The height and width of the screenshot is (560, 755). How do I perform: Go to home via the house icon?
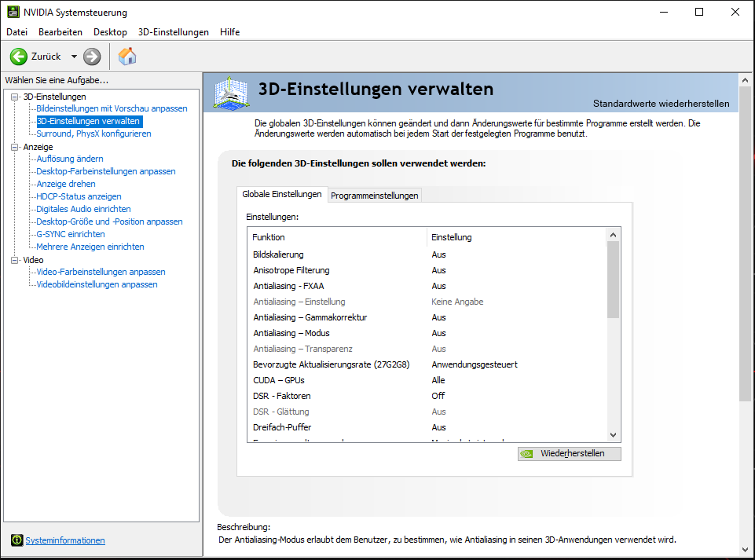click(127, 57)
